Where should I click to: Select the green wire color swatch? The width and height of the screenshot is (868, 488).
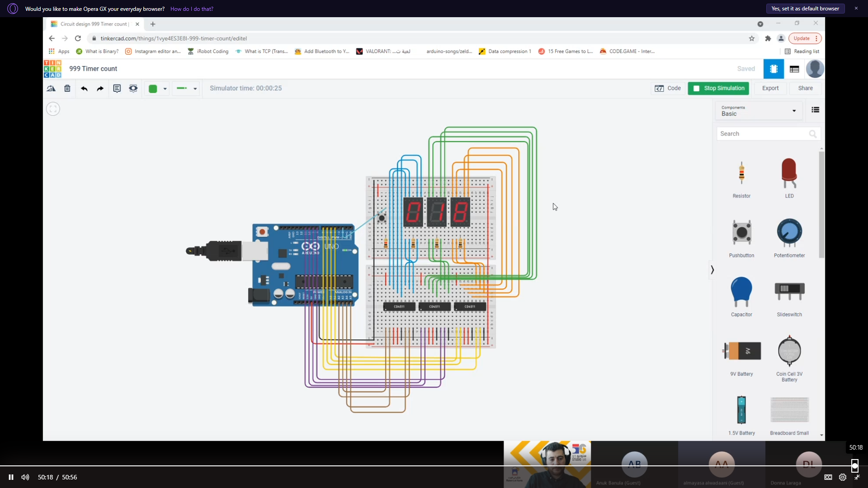153,89
